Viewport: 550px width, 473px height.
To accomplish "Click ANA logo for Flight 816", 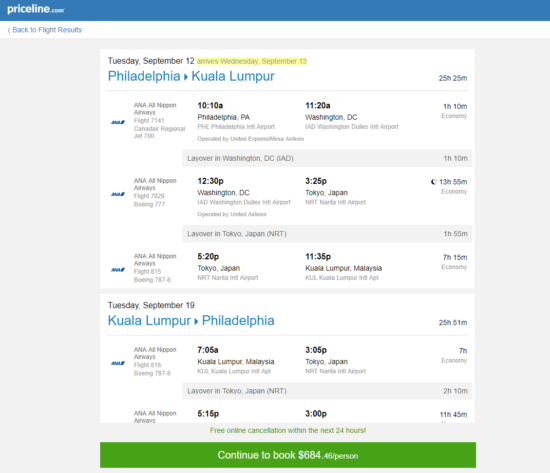I will point(118,363).
